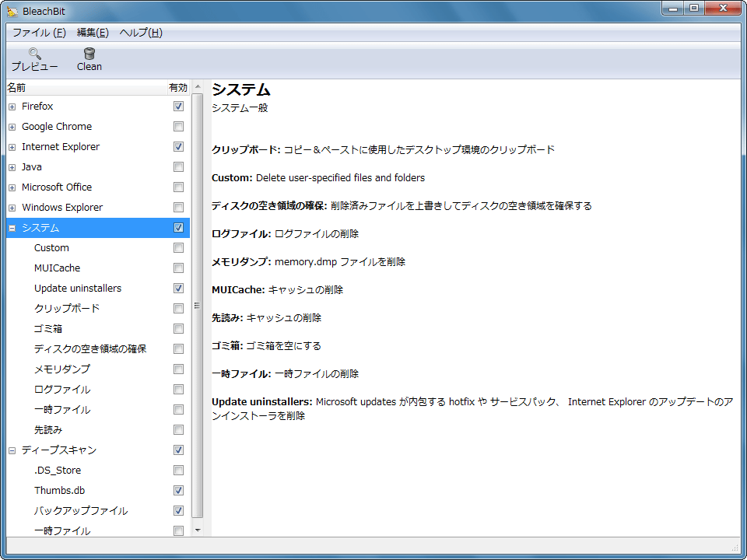
Task: Uncheck the ディープスキャン checkbox
Action: click(179, 450)
